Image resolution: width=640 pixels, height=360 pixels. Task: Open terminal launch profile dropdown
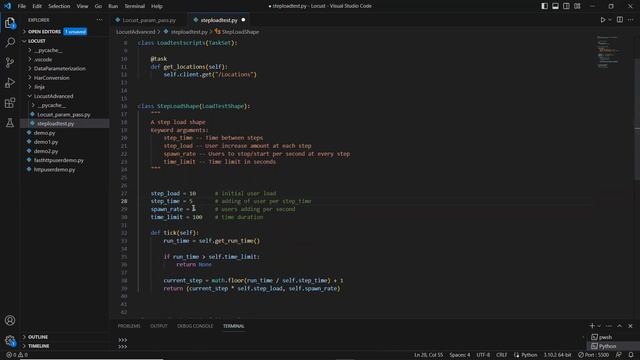click(599, 326)
